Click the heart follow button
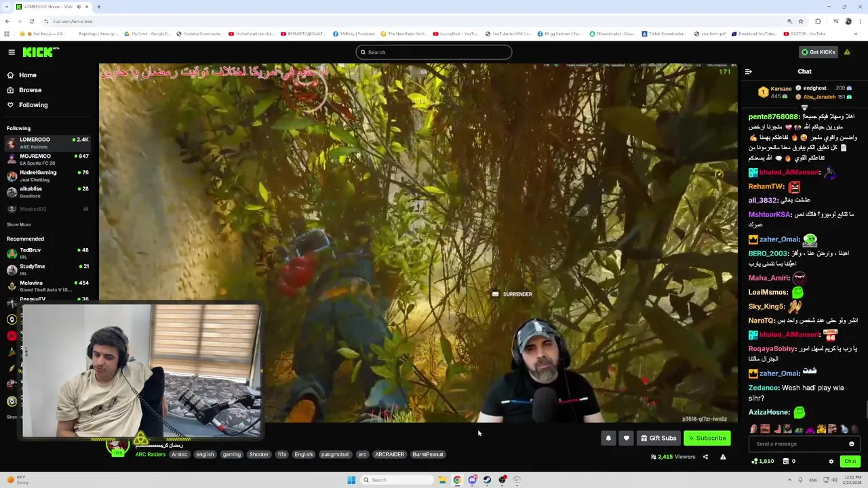This screenshot has height=488, width=868. point(626,438)
